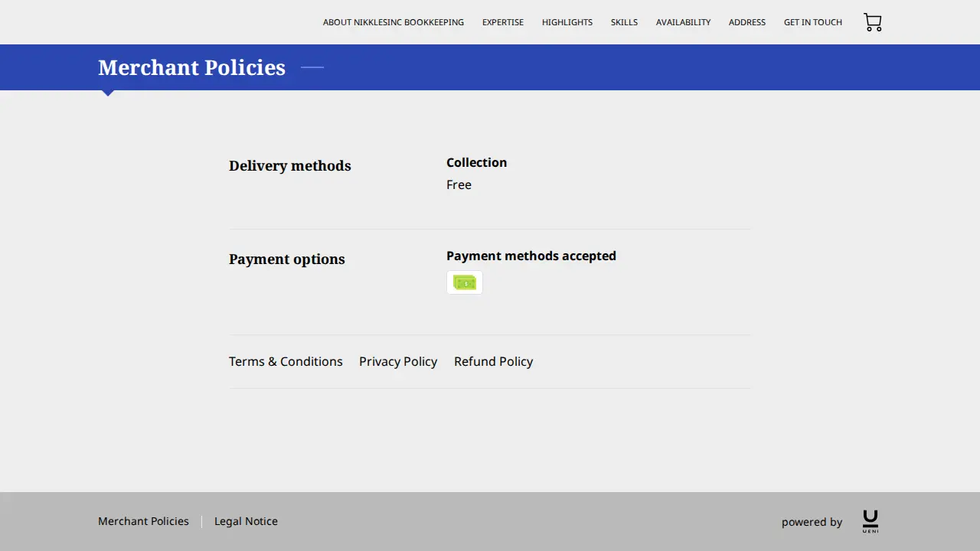Choose Get In Touch in navigation
Screen dimensions: 980x551
tap(813, 22)
